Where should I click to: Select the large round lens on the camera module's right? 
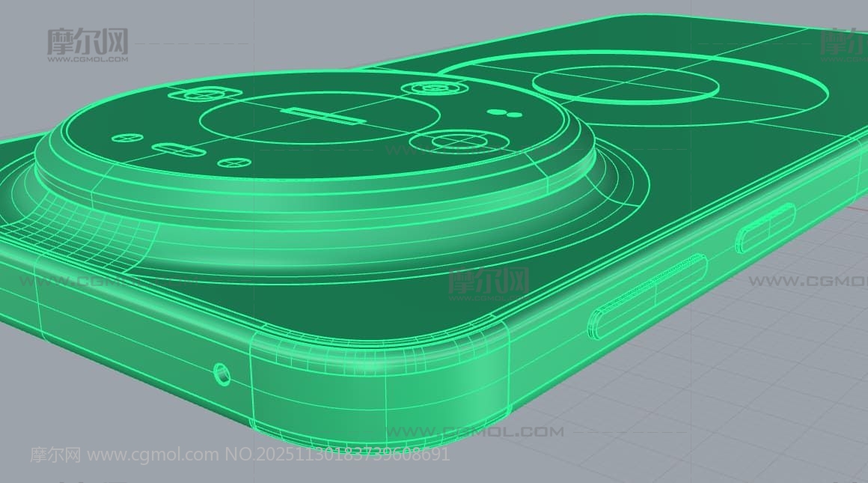pyautogui.click(x=457, y=142)
